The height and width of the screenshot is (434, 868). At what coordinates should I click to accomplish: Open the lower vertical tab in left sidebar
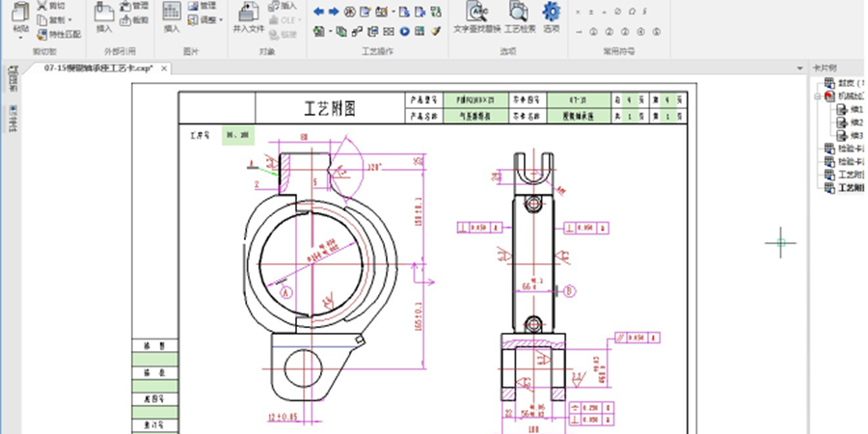pyautogui.click(x=13, y=119)
